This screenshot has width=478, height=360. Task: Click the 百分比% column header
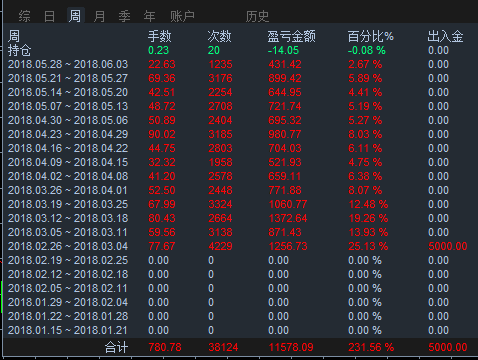[371, 36]
